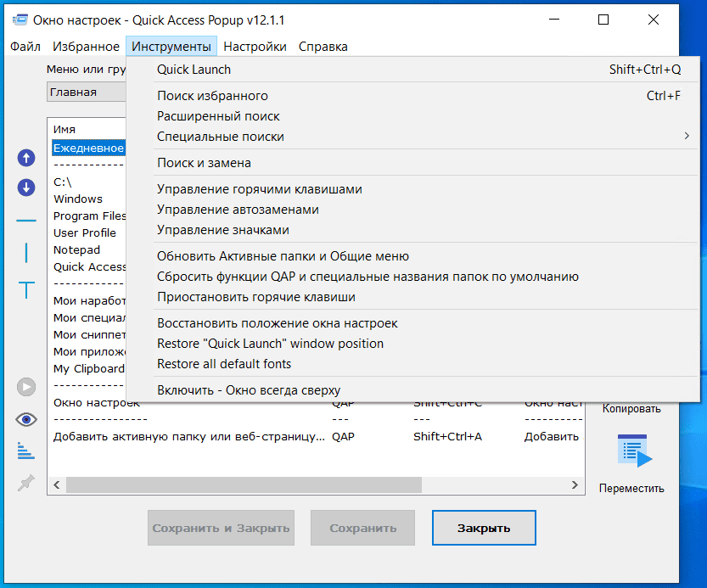Click the T-shaped text separator icon
The width and height of the screenshot is (707, 588).
(26, 289)
